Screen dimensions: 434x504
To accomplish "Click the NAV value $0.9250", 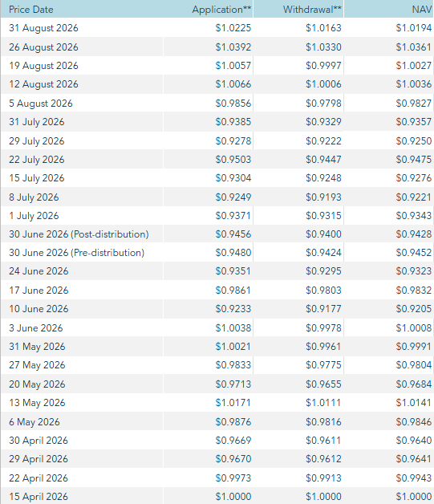I will point(414,140).
